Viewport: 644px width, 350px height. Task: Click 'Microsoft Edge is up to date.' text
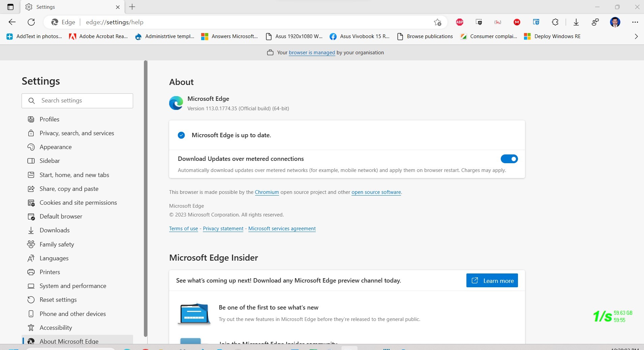click(x=231, y=135)
